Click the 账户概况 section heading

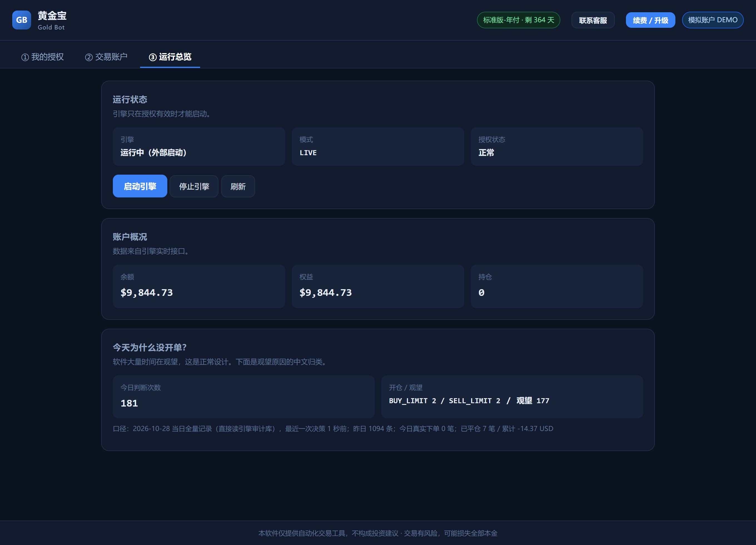(130, 237)
